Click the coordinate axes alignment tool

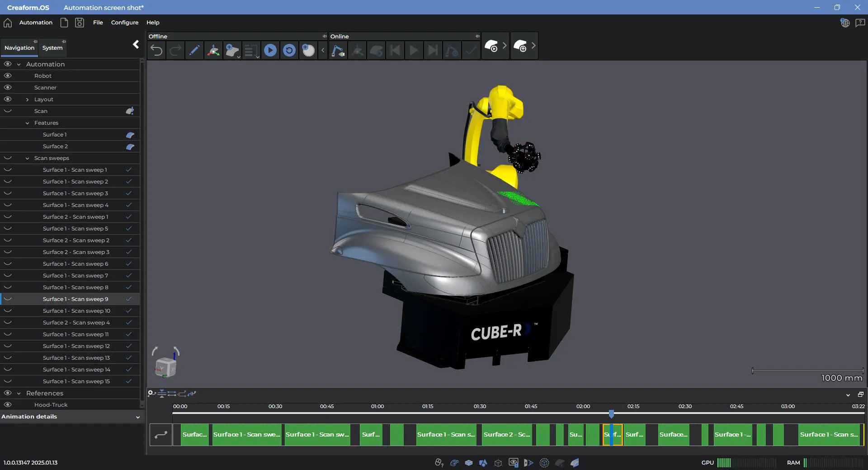213,50
